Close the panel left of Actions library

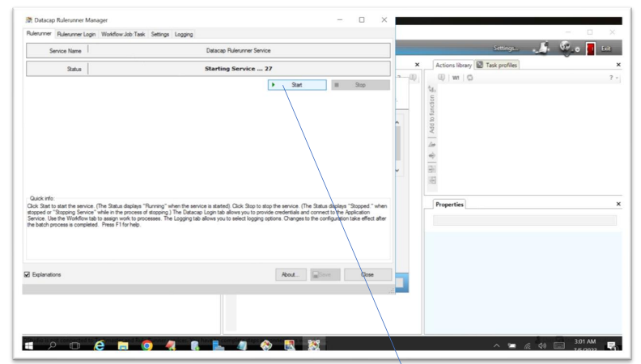[417, 65]
